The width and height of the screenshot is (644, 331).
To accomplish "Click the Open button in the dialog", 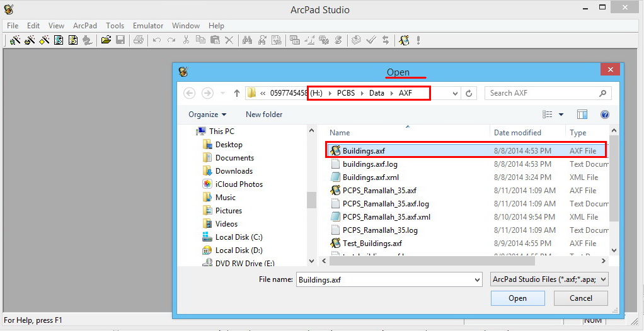I will pos(517,298).
